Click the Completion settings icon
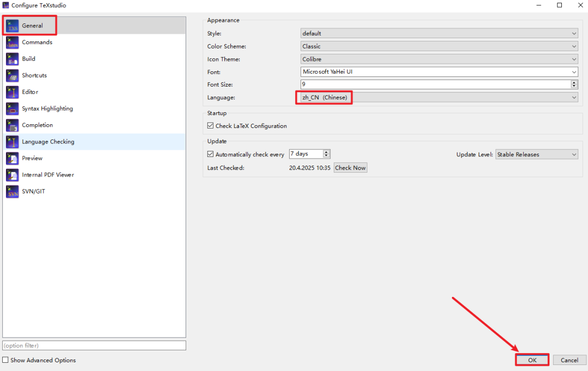588x371 pixels. (13, 125)
